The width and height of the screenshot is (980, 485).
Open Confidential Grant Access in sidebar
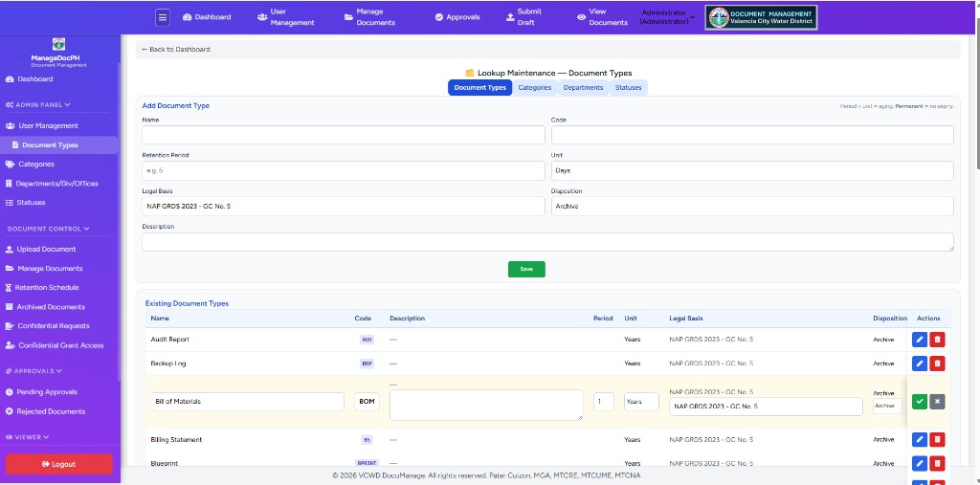click(55, 345)
